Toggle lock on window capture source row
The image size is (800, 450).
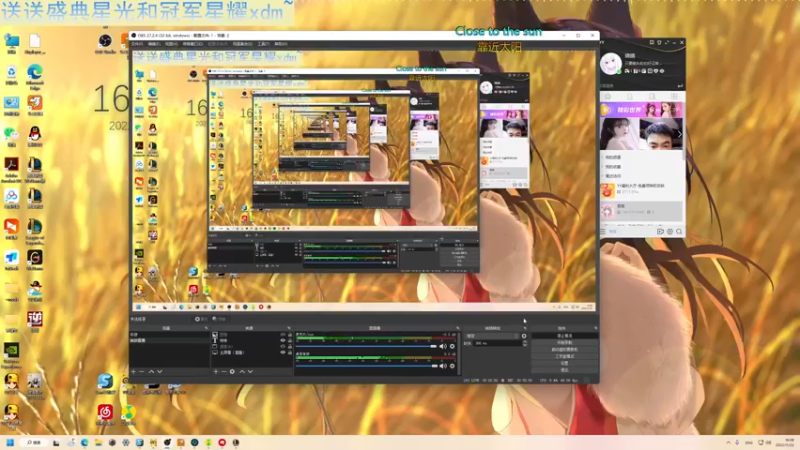(x=290, y=346)
